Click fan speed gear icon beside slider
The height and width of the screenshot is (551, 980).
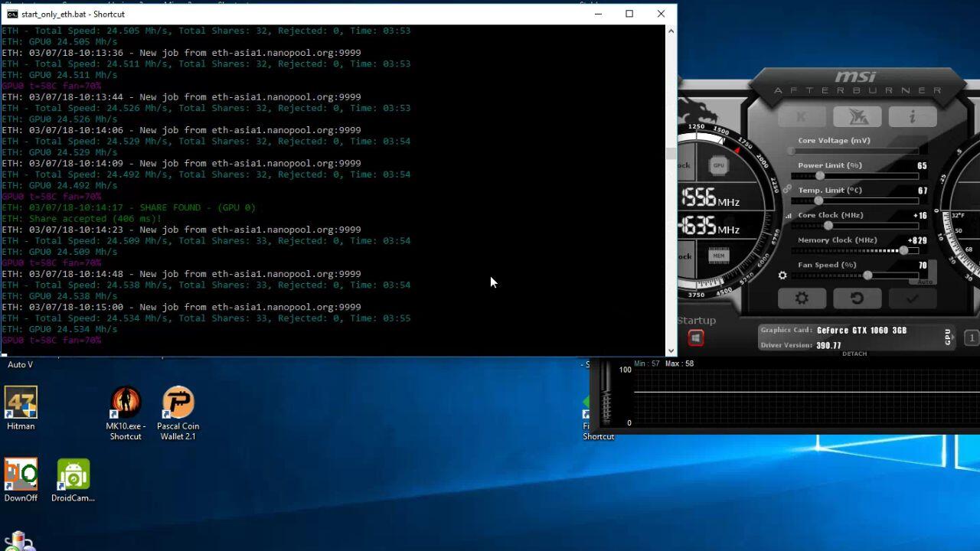782,275
